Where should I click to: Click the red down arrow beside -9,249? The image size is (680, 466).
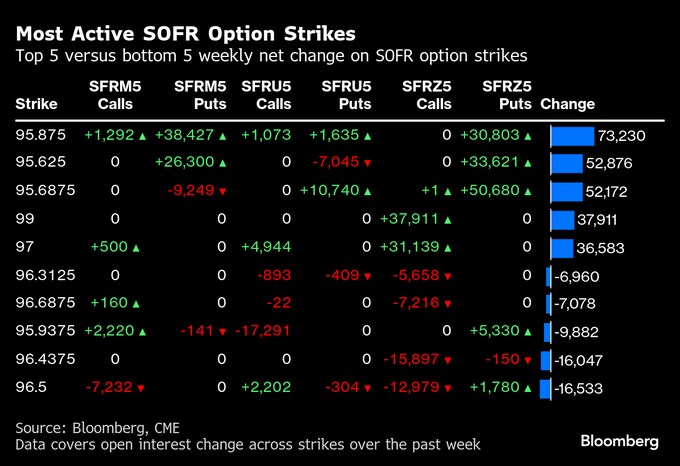pyautogui.click(x=221, y=191)
